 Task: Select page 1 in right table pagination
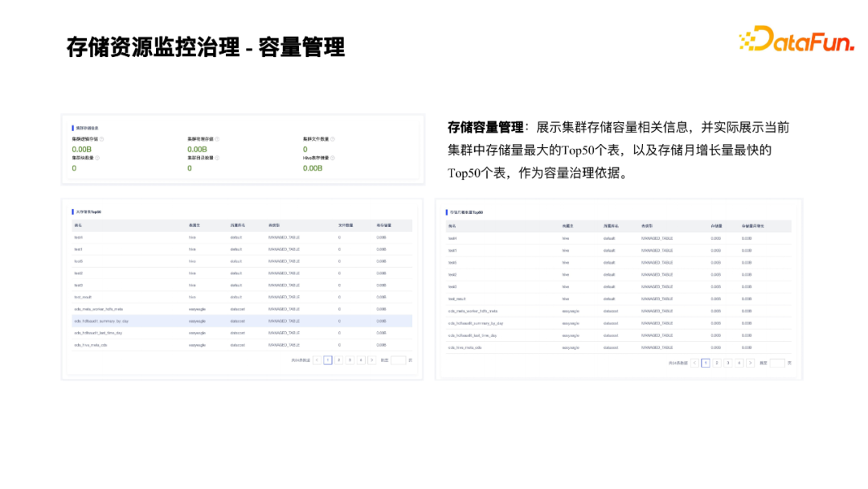[x=706, y=363]
